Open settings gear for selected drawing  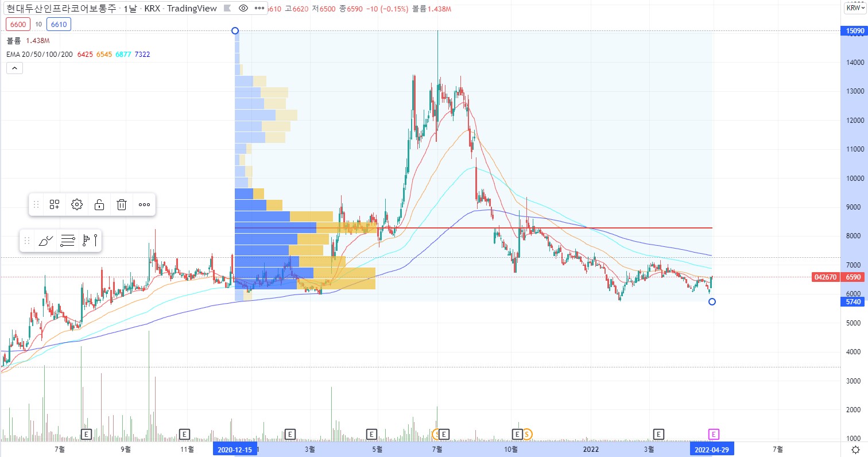coord(77,204)
